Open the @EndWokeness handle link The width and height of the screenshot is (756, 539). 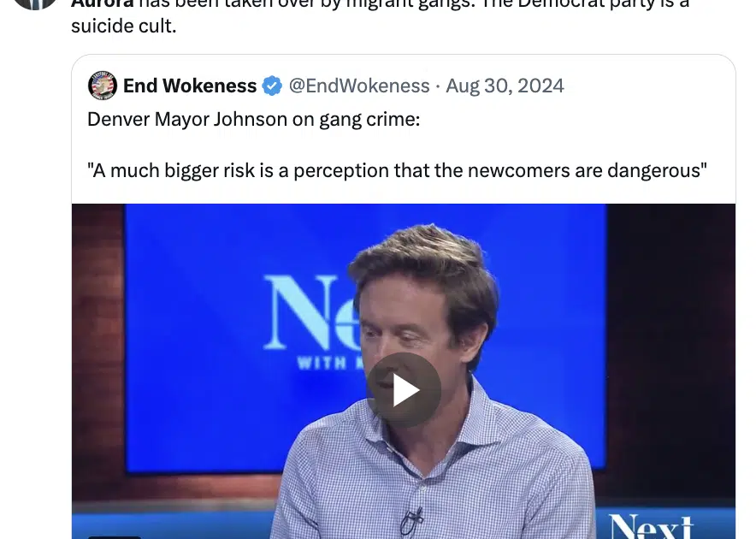(359, 86)
